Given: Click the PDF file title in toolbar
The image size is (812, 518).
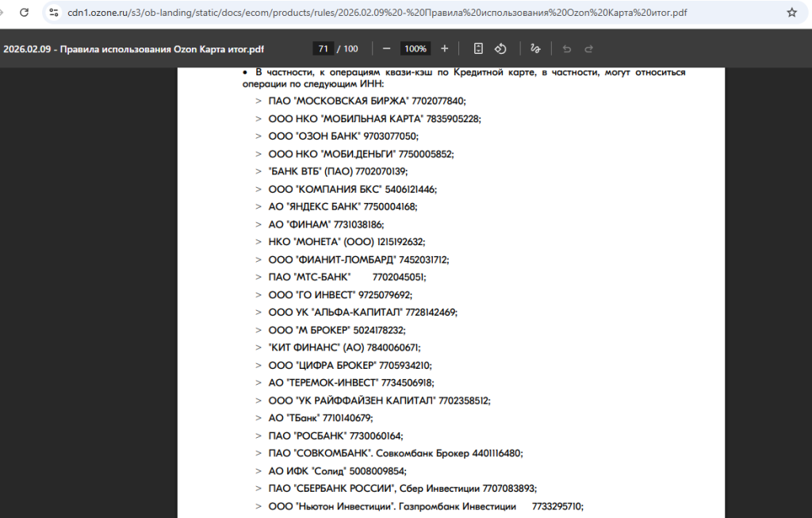Looking at the screenshot, I should 133,48.
